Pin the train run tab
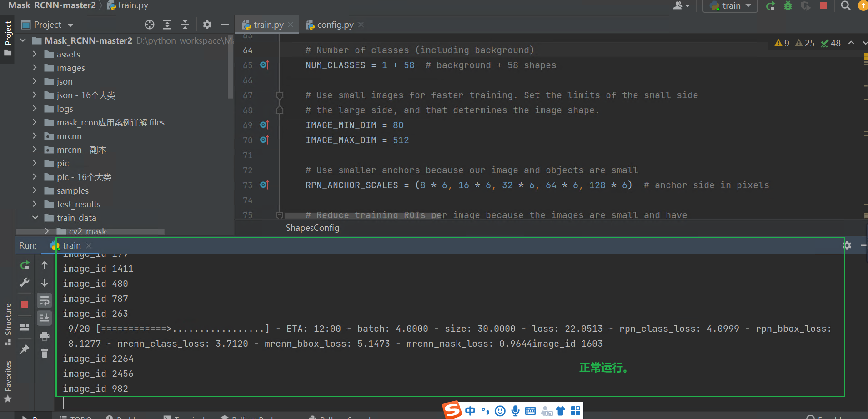The image size is (868, 419). [25, 349]
